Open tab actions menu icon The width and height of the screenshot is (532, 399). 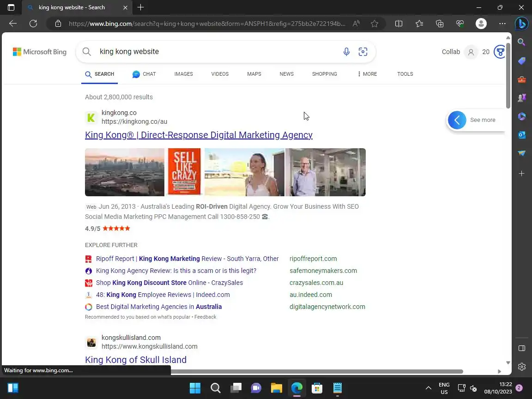coord(11,7)
